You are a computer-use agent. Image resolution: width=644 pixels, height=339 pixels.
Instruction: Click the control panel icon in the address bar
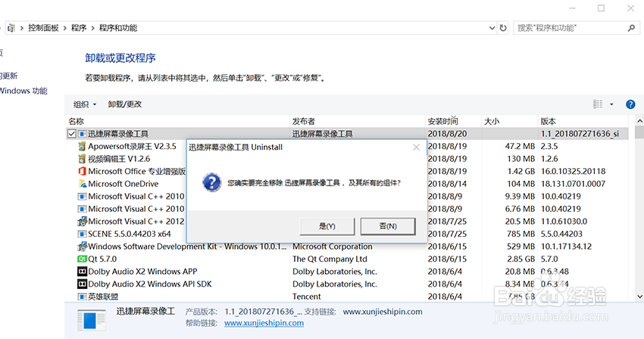[11, 28]
